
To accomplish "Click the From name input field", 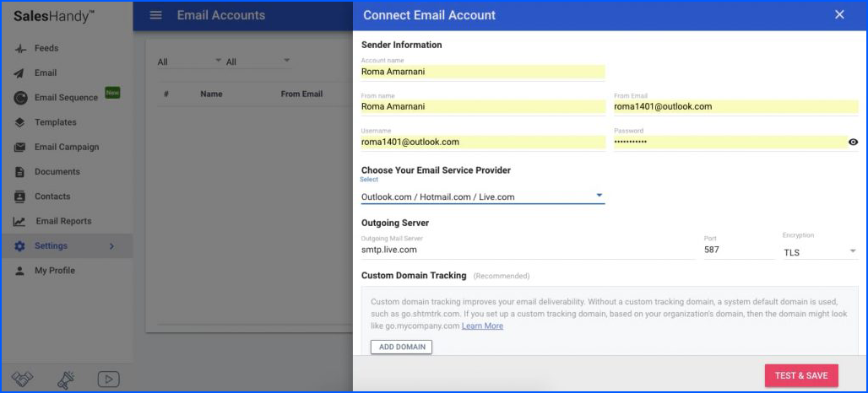I will tap(483, 106).
